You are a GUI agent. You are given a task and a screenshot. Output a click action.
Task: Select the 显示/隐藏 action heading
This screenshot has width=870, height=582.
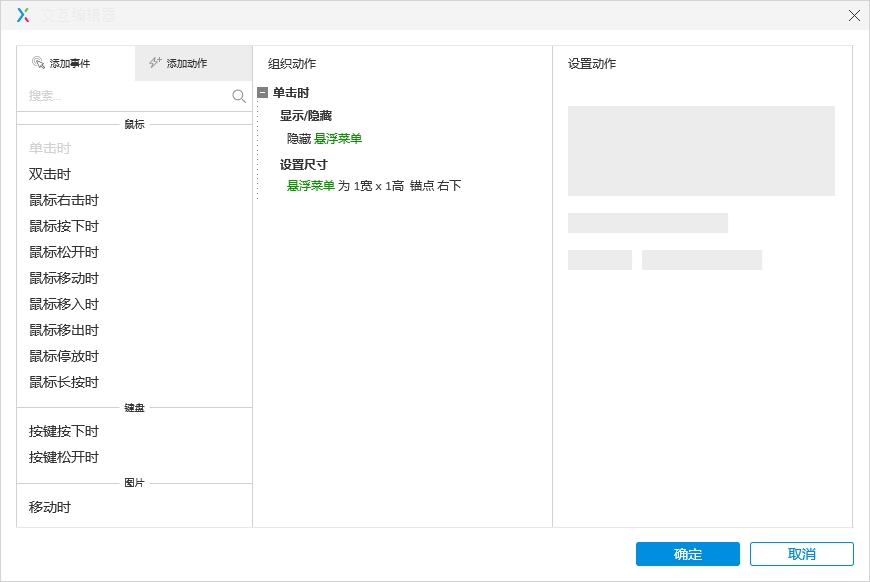pos(306,115)
